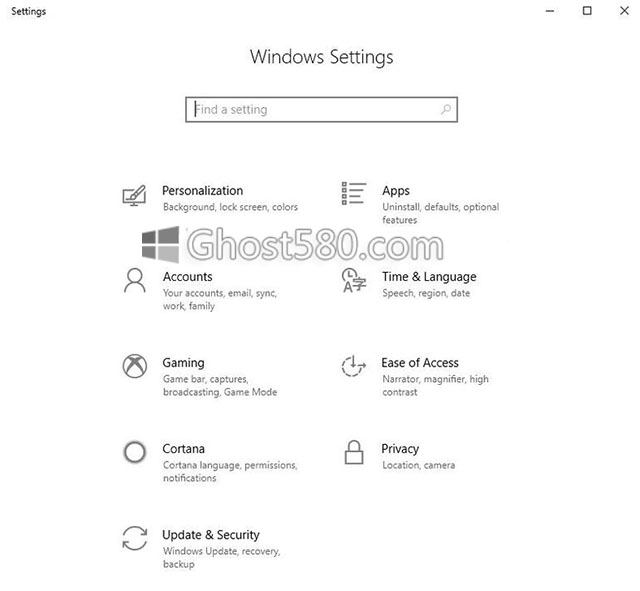Click 'Windows Update, recovery, backup' description
This screenshot has width=640, height=591.
tap(222, 558)
